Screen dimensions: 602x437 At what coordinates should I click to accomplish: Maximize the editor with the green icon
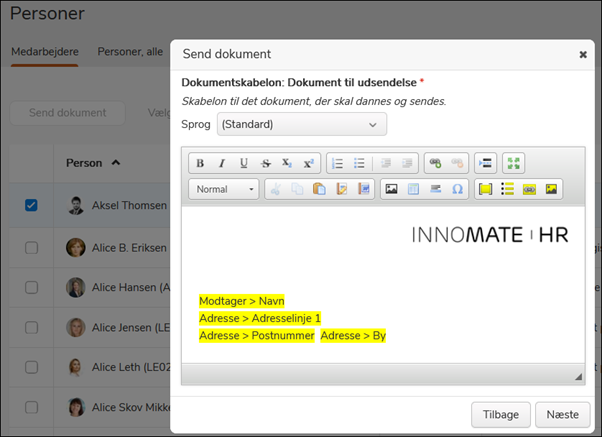point(513,164)
